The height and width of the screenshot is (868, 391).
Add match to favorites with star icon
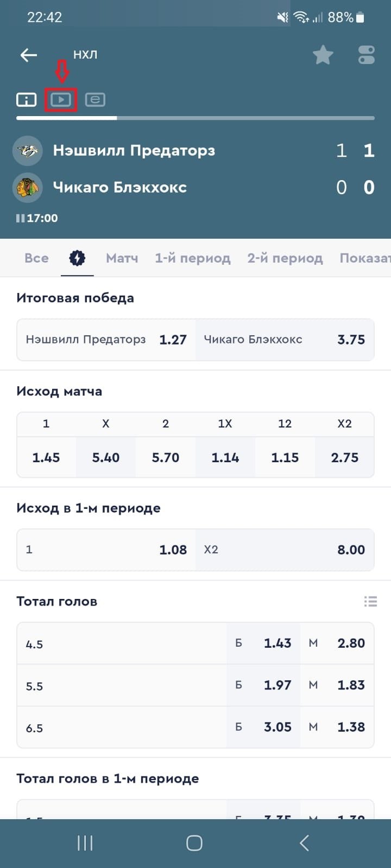[x=323, y=55]
